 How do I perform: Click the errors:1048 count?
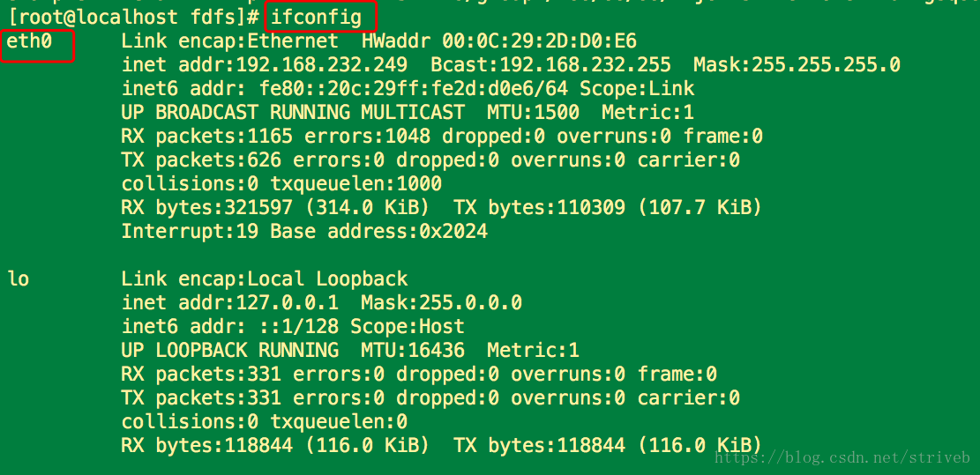362,136
